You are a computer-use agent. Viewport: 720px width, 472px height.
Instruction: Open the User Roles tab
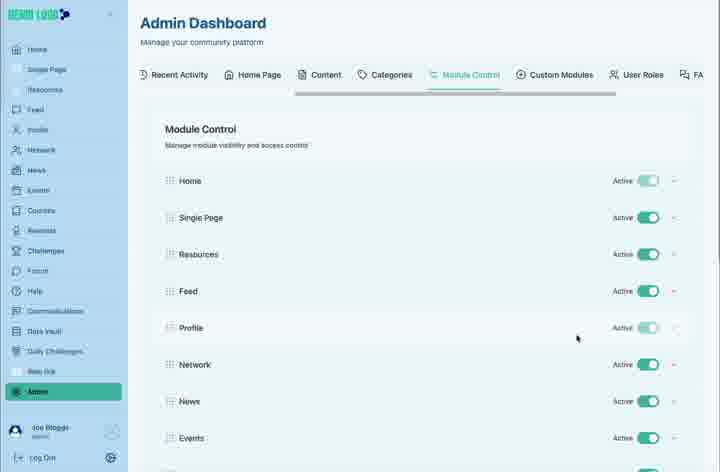[636, 75]
